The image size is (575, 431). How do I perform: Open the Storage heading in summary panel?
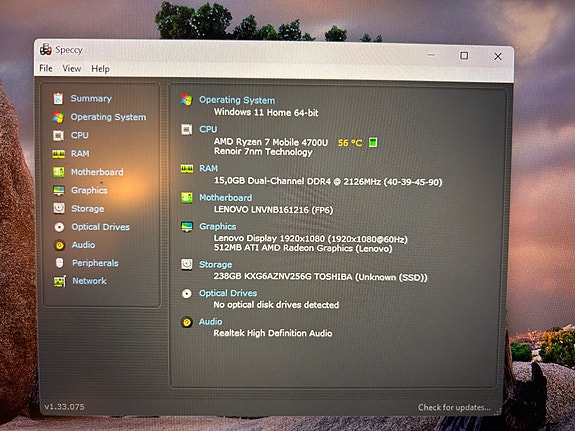click(215, 264)
